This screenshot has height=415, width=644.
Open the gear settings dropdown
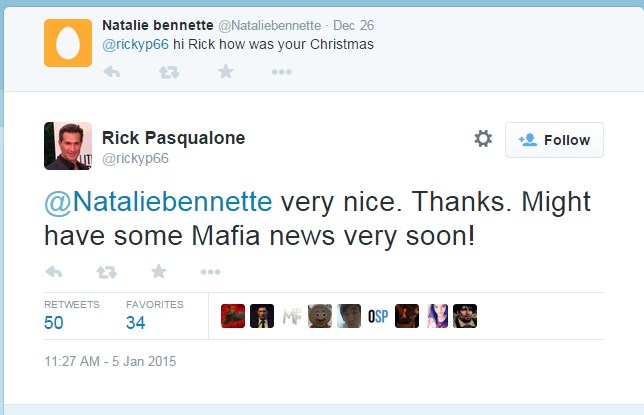[x=483, y=139]
